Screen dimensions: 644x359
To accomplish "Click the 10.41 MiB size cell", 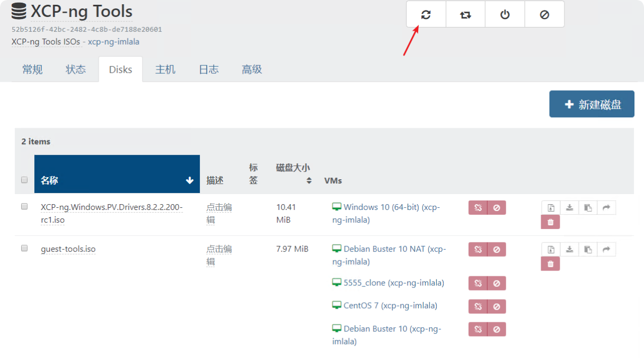I will (286, 213).
